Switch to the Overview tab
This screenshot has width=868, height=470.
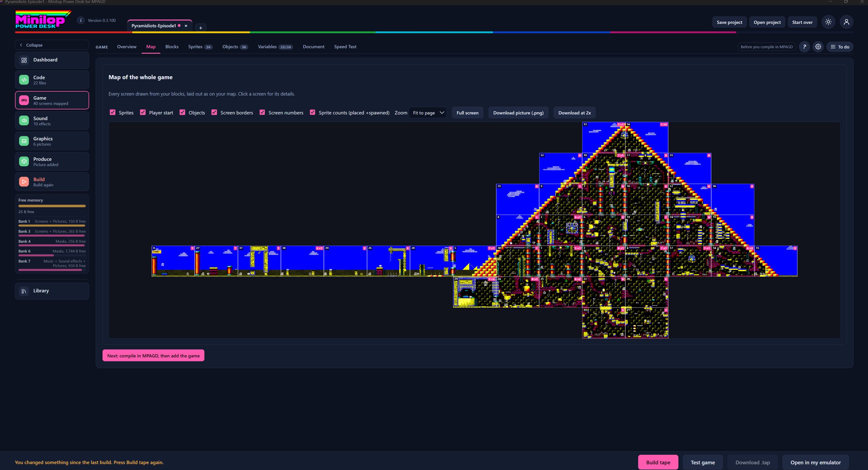click(127, 47)
